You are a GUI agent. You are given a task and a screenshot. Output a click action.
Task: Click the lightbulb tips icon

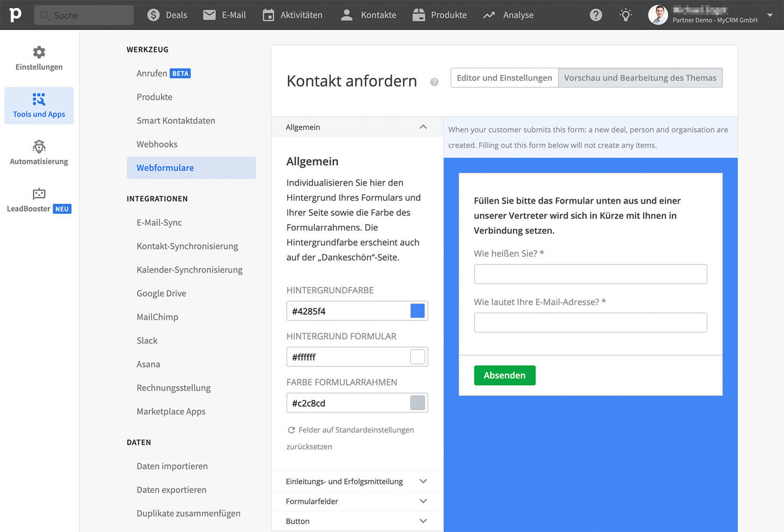[x=626, y=15]
